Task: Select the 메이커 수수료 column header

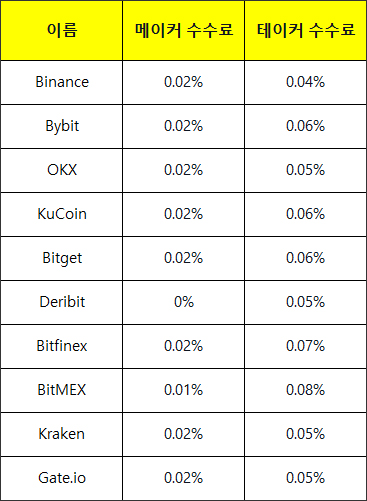Action: [184, 30]
